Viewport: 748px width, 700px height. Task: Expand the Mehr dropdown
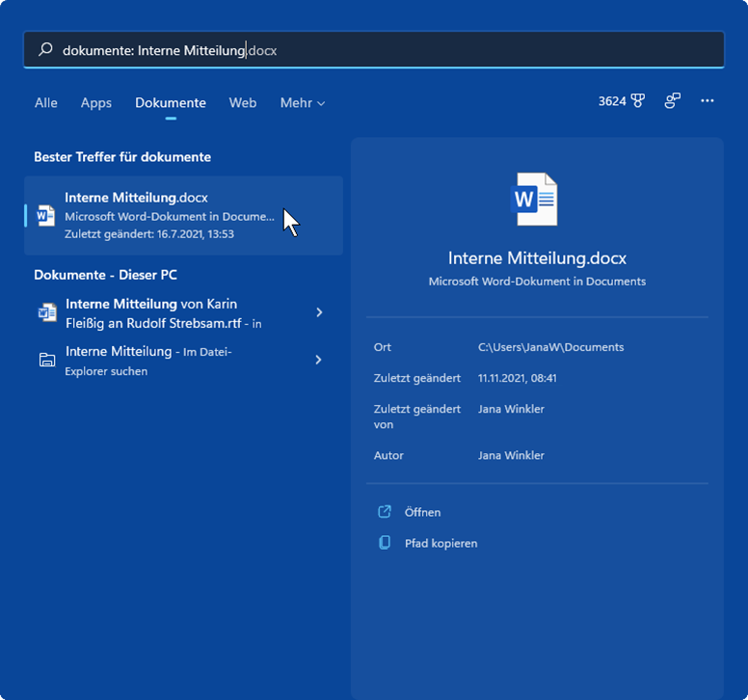pos(302,102)
